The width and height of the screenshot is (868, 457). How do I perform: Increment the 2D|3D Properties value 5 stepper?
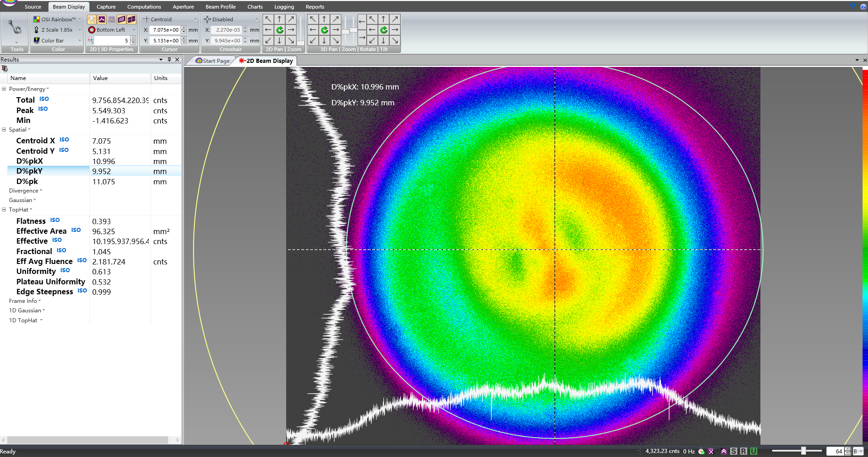click(133, 38)
